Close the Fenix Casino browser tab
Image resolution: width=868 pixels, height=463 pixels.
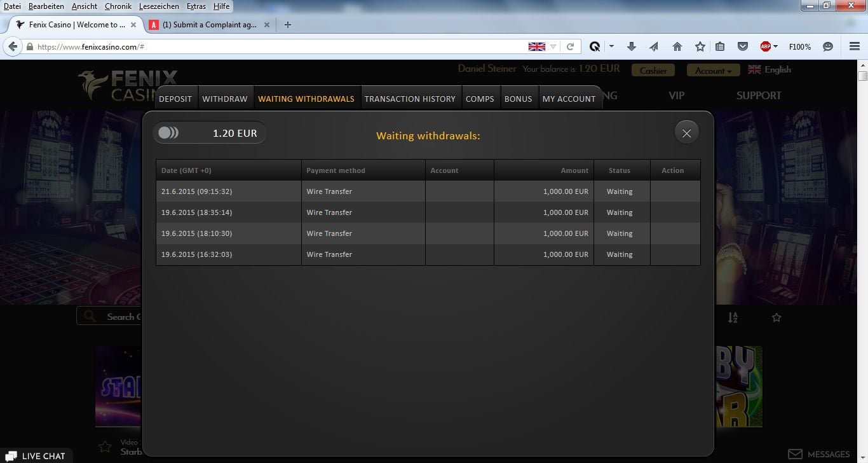tap(133, 25)
